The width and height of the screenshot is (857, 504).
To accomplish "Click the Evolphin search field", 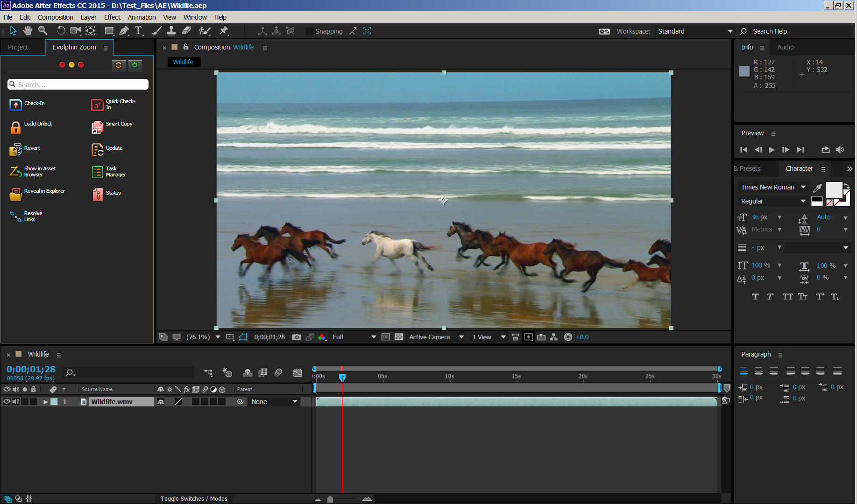I will (x=78, y=84).
